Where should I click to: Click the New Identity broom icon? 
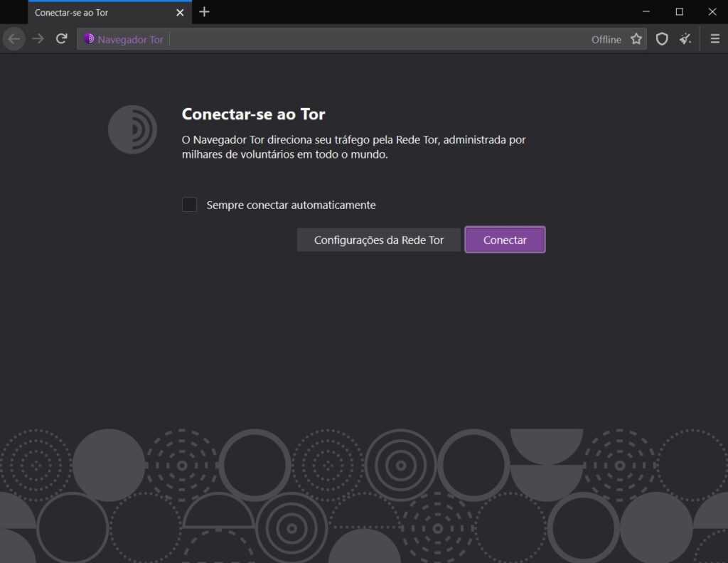click(685, 39)
